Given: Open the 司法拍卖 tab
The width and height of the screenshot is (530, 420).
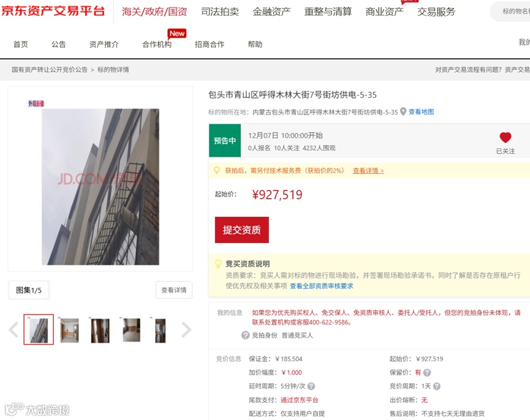Looking at the screenshot, I should pyautogui.click(x=220, y=12).
